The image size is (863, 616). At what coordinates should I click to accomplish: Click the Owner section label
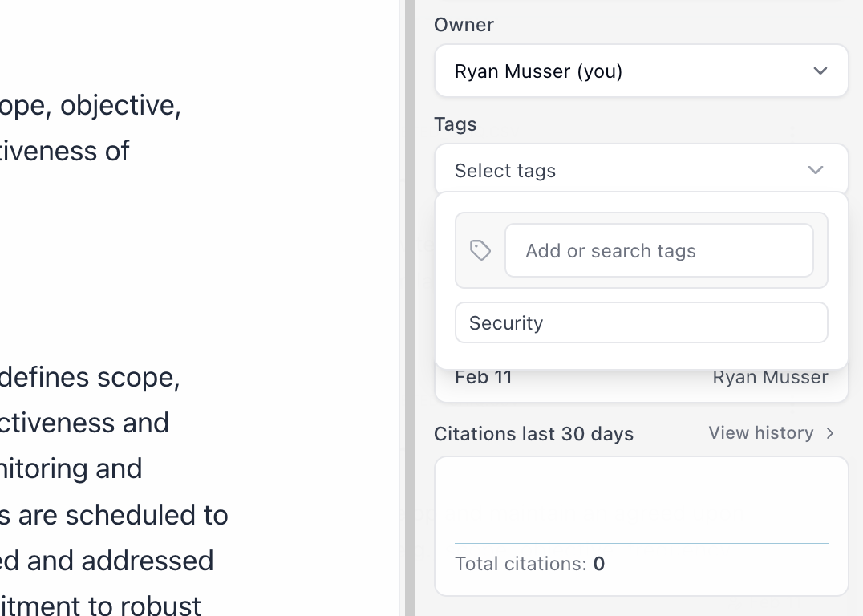click(463, 25)
